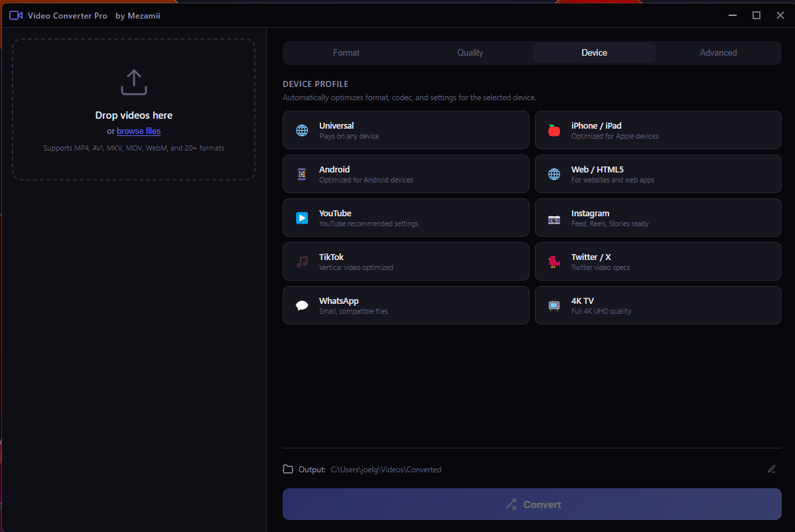This screenshot has height=532, width=795.
Task: Click 'Supports MP4, AVI, MKV, MOV' text
Action: 134,149
